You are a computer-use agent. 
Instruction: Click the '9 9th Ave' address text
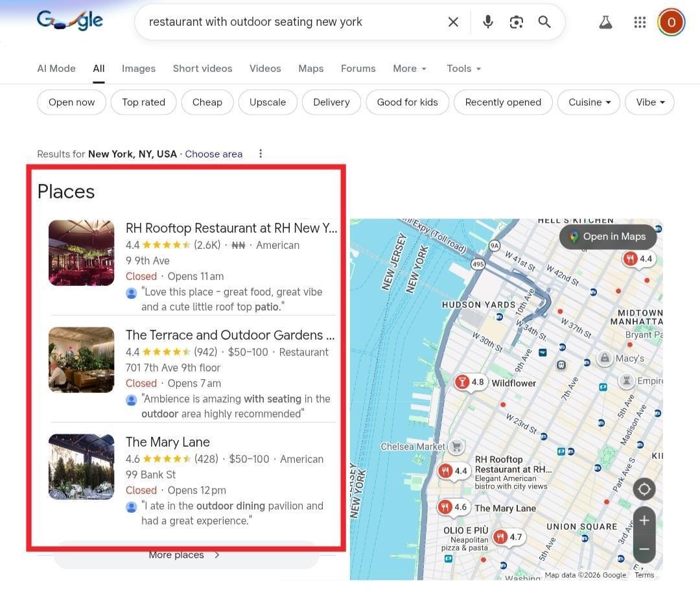pos(147,261)
